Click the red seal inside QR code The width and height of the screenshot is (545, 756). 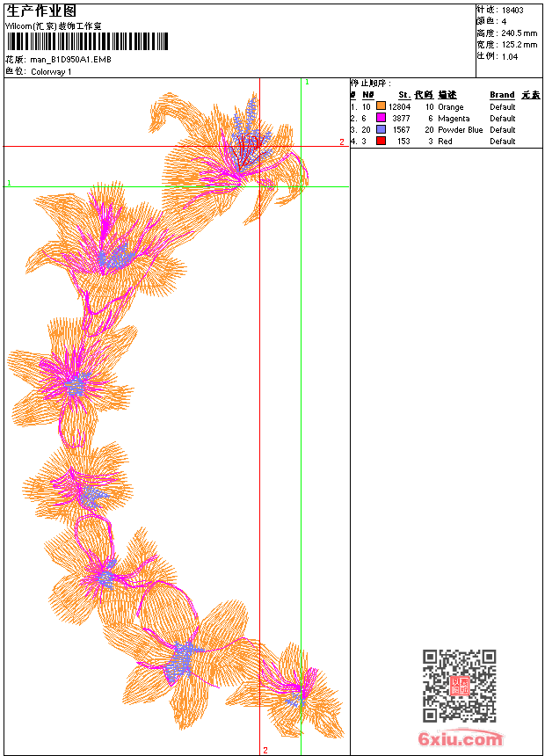[460, 685]
